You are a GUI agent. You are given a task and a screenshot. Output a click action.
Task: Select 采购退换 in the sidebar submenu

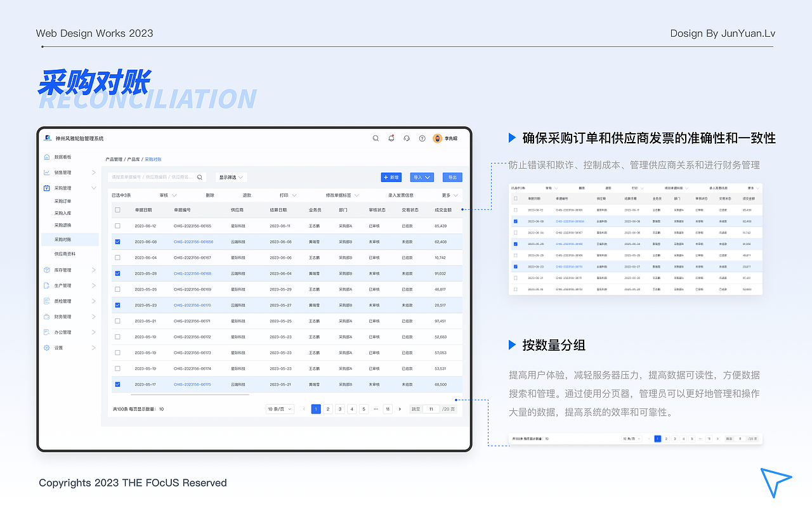[x=63, y=225]
